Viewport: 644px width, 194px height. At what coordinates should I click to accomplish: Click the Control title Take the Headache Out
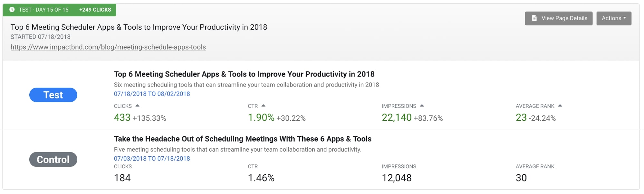point(243,139)
